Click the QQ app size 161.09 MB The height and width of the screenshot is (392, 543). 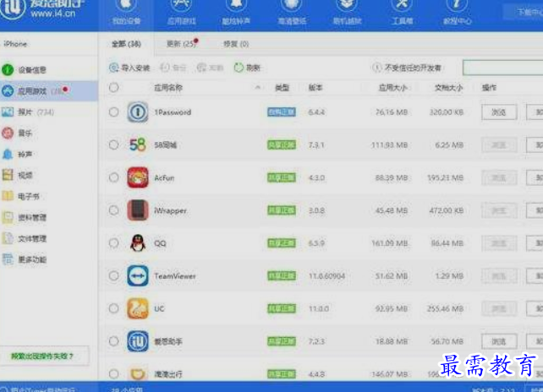click(389, 243)
